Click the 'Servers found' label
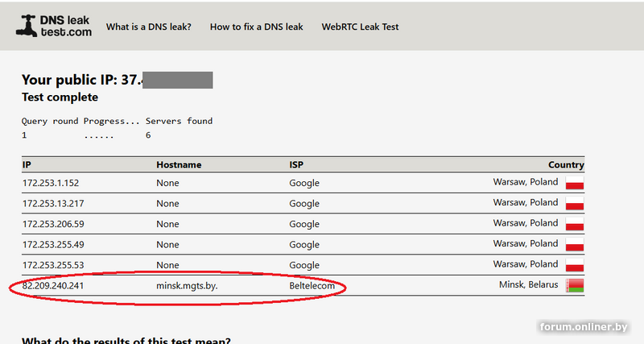This screenshot has width=644, height=344. pyautogui.click(x=179, y=121)
